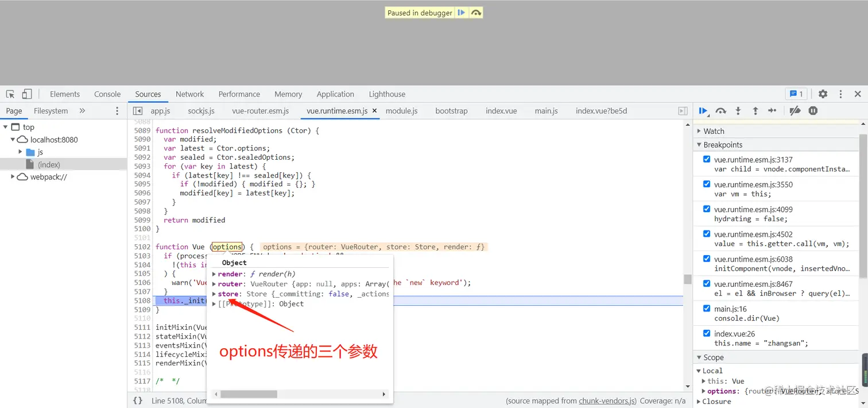Disable breakpoint vue.runtime.esm.js:3137
Viewport: 868px width, 408px height.
pos(707,159)
